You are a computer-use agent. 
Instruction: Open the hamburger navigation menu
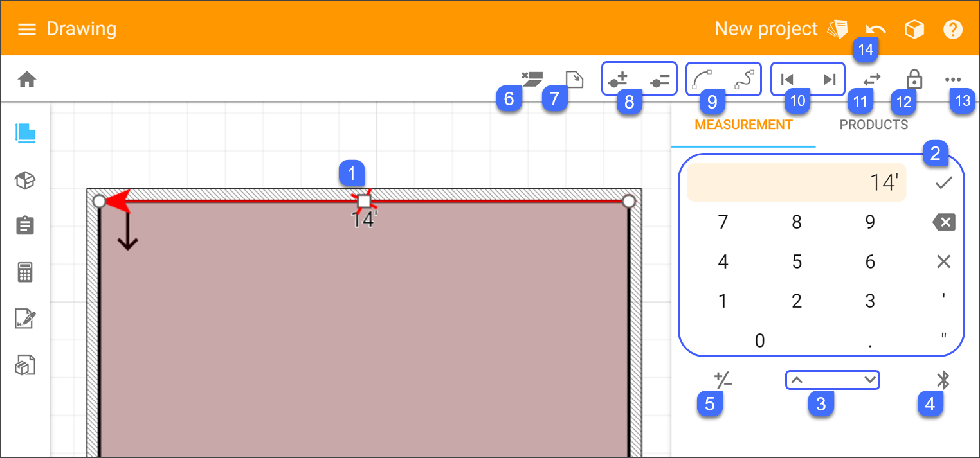pos(26,30)
